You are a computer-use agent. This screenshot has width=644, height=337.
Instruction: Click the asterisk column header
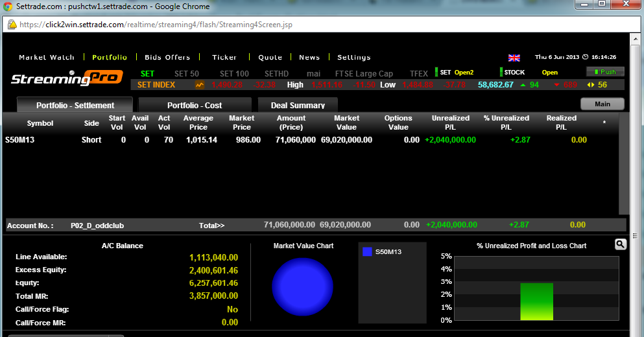pyautogui.click(x=604, y=122)
